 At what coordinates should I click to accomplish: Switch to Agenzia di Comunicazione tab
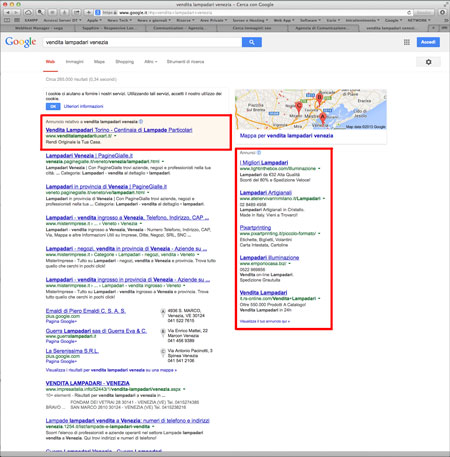322,28
